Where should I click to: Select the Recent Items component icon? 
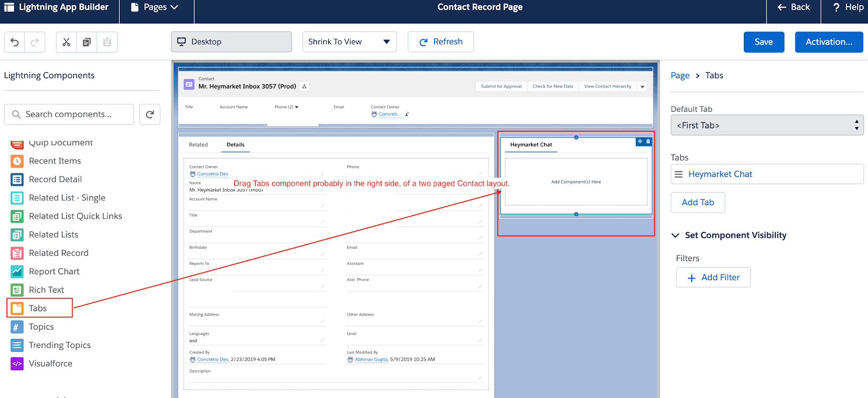pyautogui.click(x=17, y=161)
